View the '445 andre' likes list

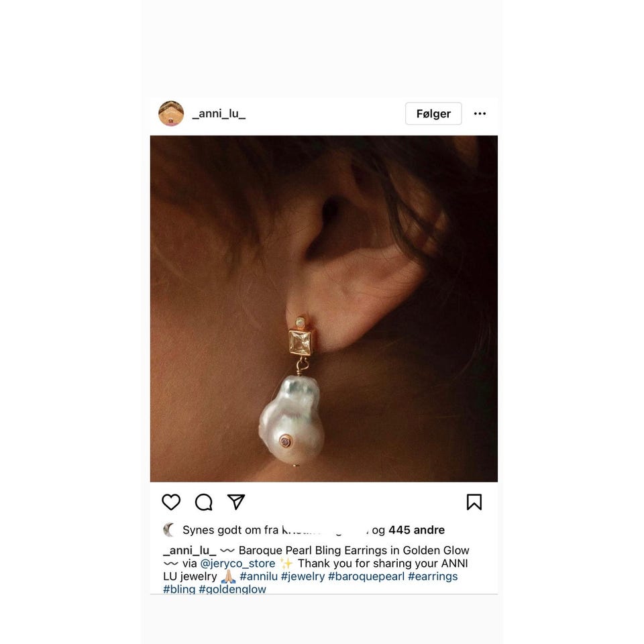pos(417,530)
